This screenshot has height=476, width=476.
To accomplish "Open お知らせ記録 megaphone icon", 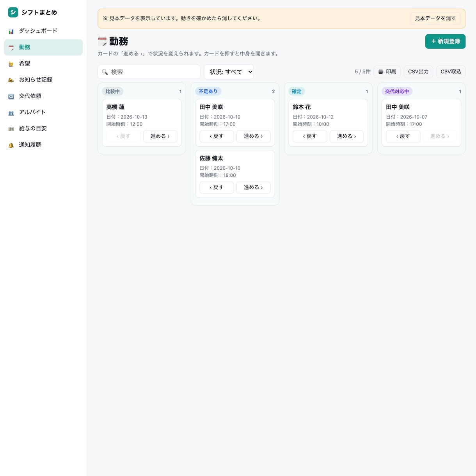I will coord(11,80).
